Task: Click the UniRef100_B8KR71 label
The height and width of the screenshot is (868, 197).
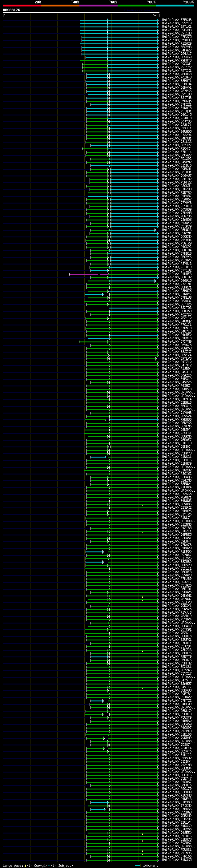Action: click(177, 287)
